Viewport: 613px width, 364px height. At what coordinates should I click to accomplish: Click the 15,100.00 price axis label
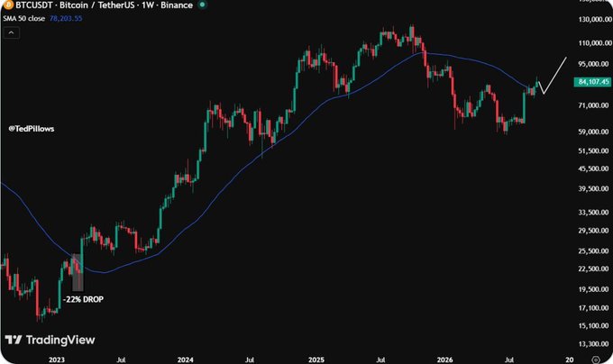pyautogui.click(x=595, y=325)
